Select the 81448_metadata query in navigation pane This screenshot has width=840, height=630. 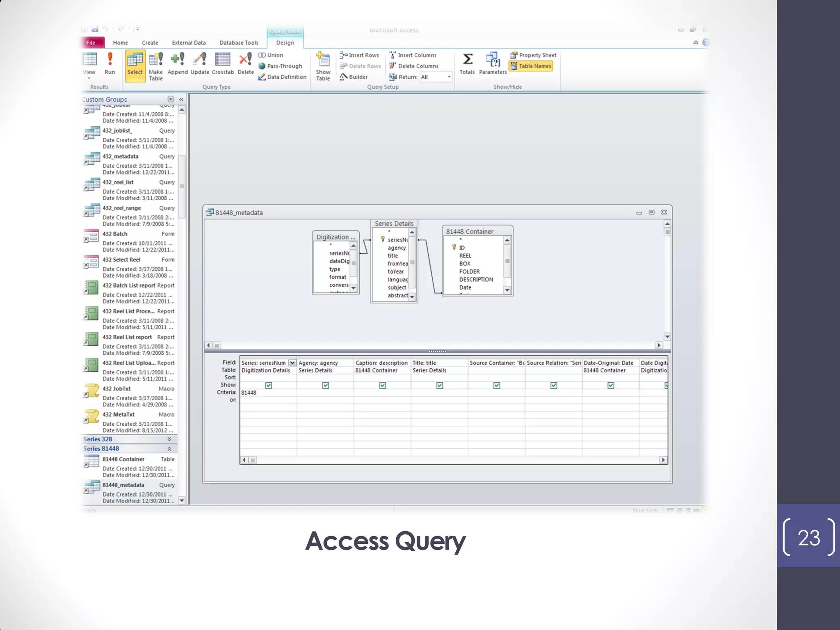click(x=129, y=493)
